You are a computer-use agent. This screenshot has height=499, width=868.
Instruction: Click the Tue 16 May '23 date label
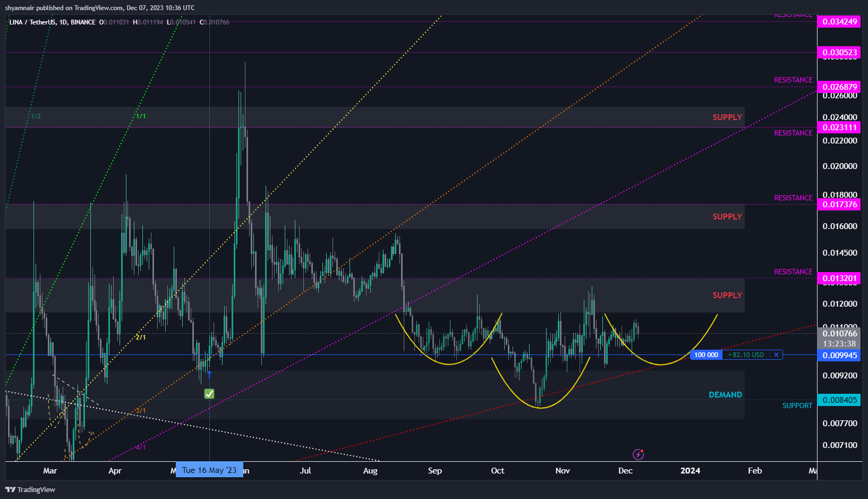(209, 470)
